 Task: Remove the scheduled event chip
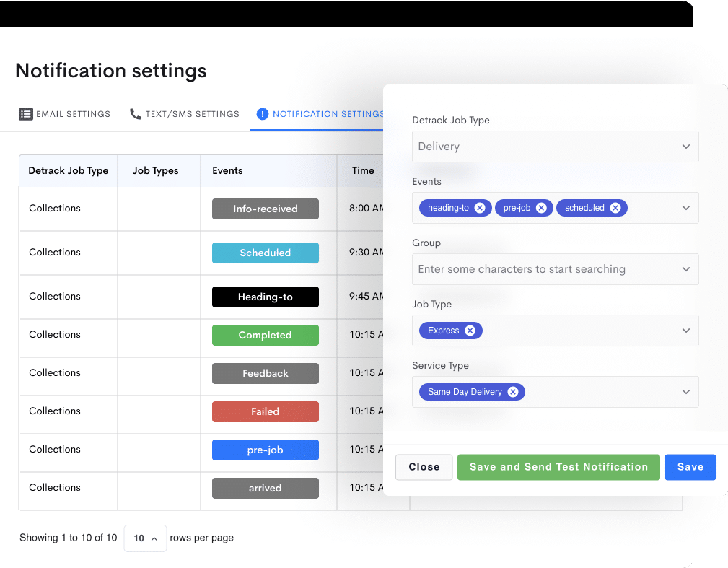(615, 208)
